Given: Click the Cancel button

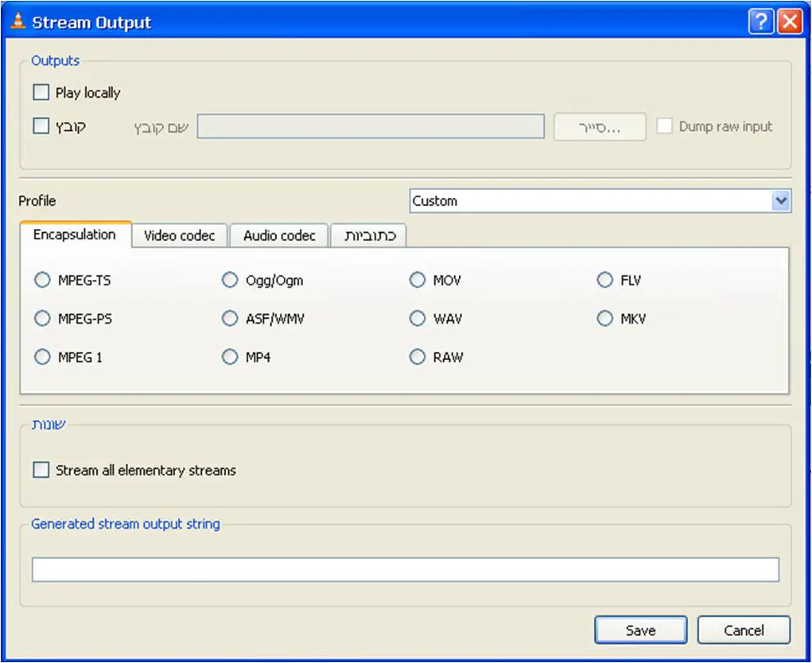Looking at the screenshot, I should 744,630.
